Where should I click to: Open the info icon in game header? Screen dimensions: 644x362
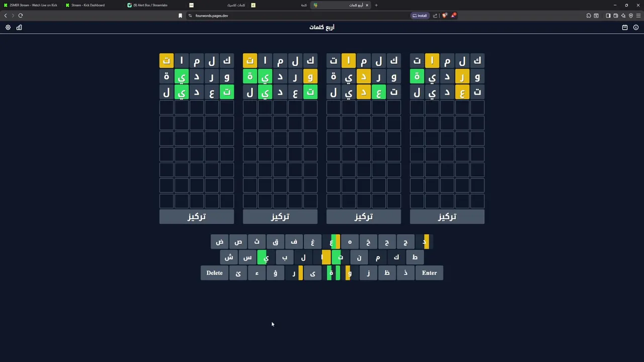636,28
